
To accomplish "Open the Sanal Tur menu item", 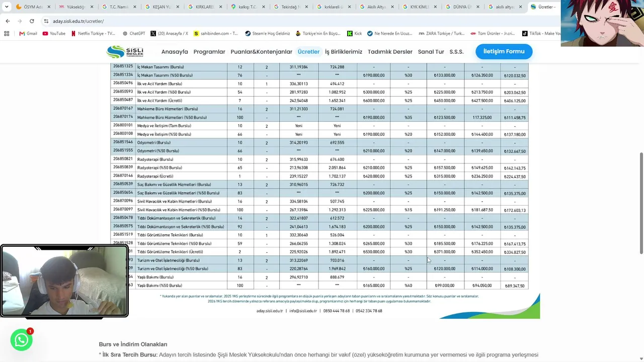I will [x=431, y=52].
